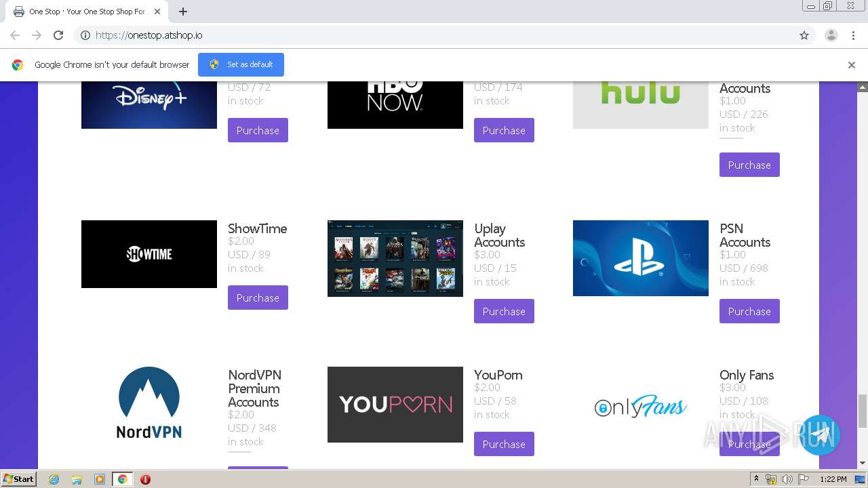The height and width of the screenshot is (488, 868).
Task: Open the Hulu product image
Action: tap(641, 105)
